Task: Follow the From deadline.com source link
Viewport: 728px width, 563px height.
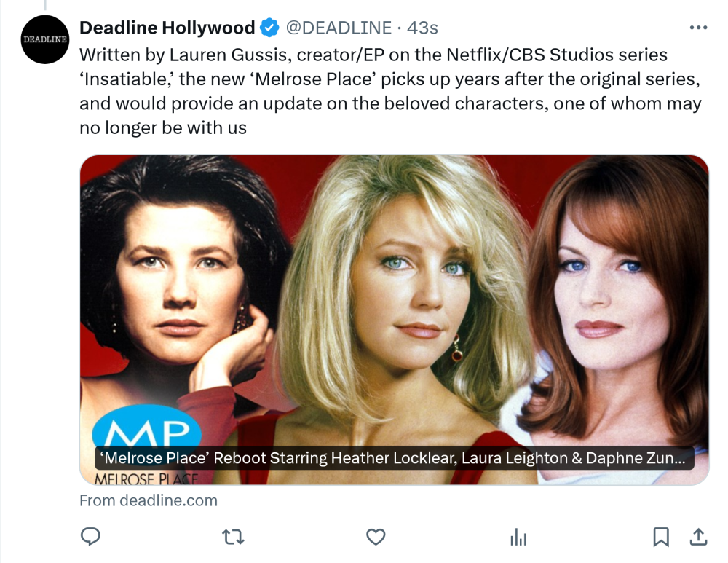Action: click(148, 500)
